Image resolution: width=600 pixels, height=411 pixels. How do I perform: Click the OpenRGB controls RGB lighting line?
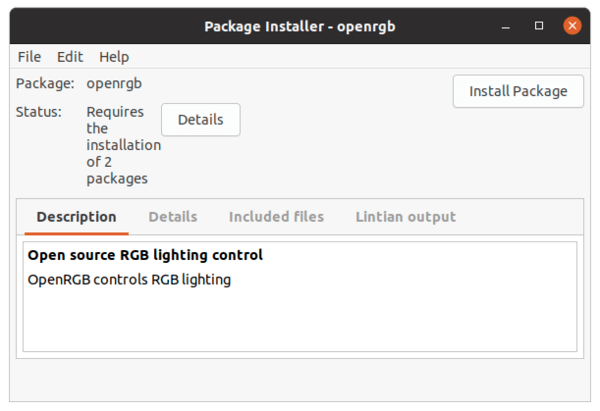pyautogui.click(x=129, y=280)
